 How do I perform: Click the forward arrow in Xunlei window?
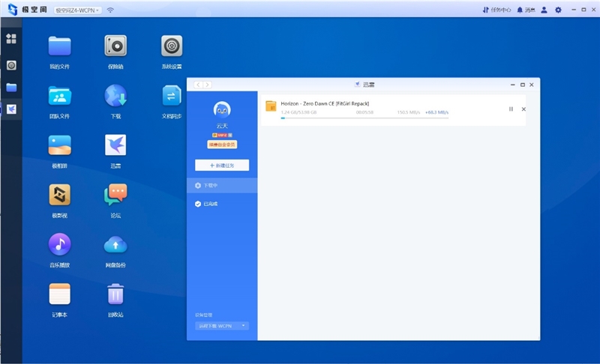point(207,85)
